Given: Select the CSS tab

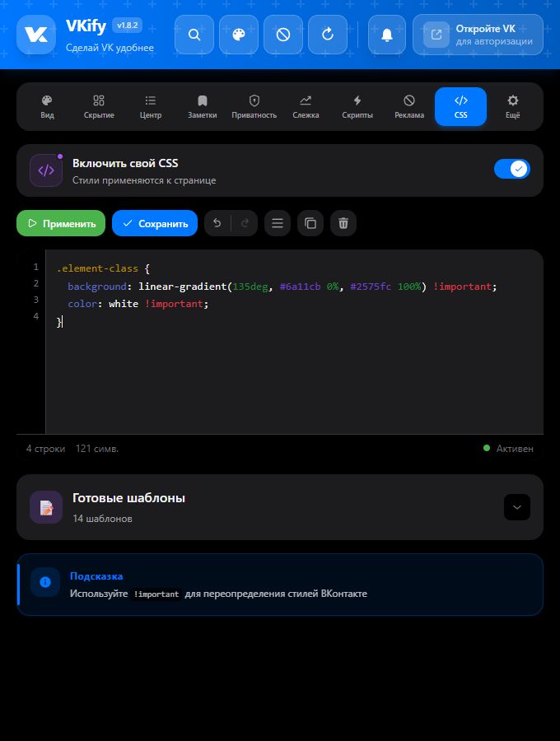Looking at the screenshot, I should pyautogui.click(x=460, y=107).
